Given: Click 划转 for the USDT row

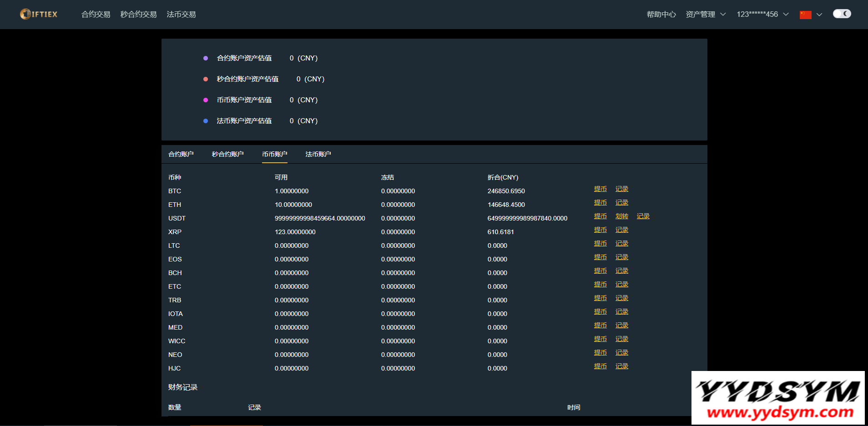Looking at the screenshot, I should 621,216.
